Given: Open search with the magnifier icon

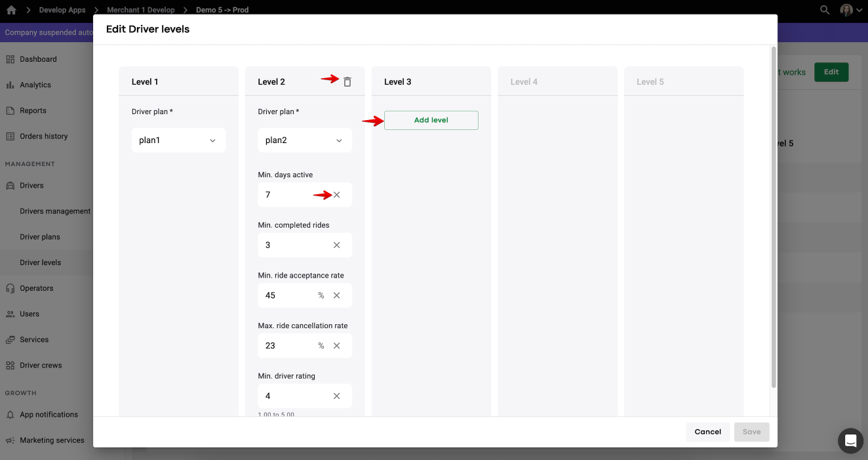Looking at the screenshot, I should (x=825, y=10).
